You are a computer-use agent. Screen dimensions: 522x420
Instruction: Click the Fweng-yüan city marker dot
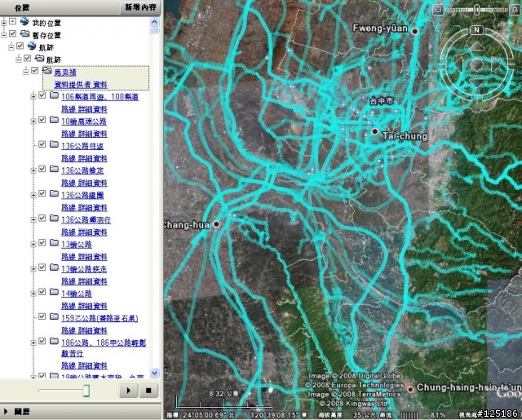pos(414,31)
